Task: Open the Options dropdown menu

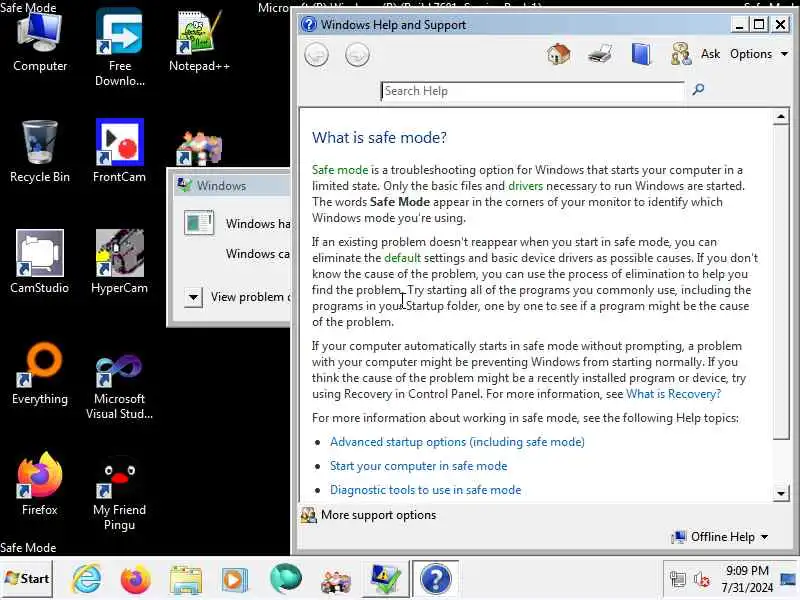Action: pyautogui.click(x=759, y=54)
